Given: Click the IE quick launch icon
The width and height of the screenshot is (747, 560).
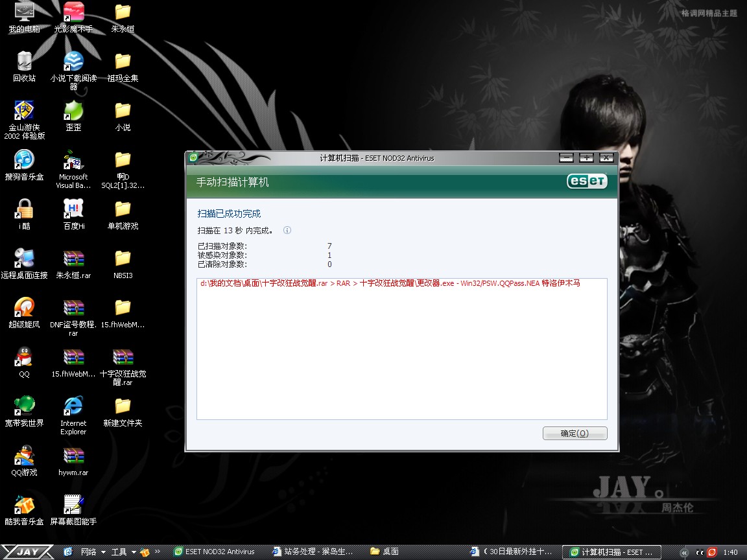Looking at the screenshot, I should click(67, 552).
